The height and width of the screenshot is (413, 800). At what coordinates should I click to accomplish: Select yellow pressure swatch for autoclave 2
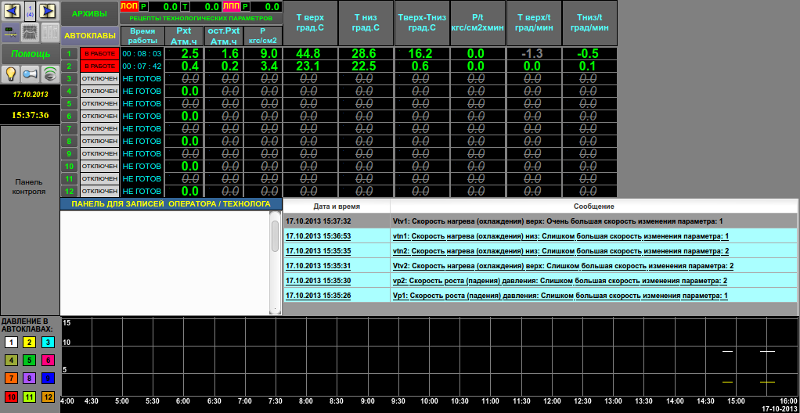(x=30, y=342)
